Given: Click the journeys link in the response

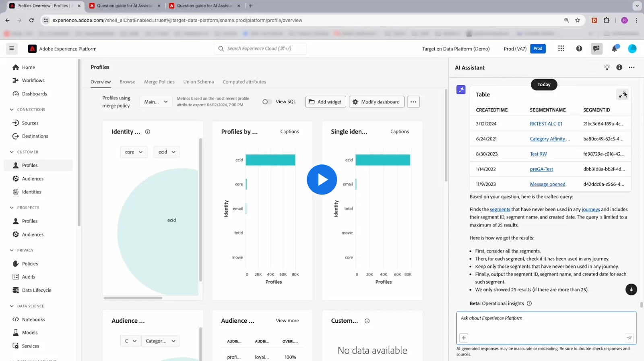Looking at the screenshot, I should tap(590, 209).
